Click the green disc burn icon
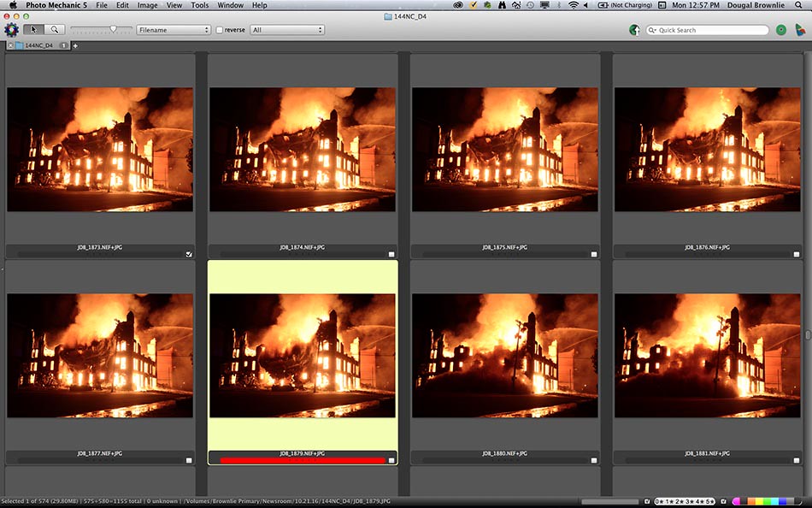 click(781, 30)
